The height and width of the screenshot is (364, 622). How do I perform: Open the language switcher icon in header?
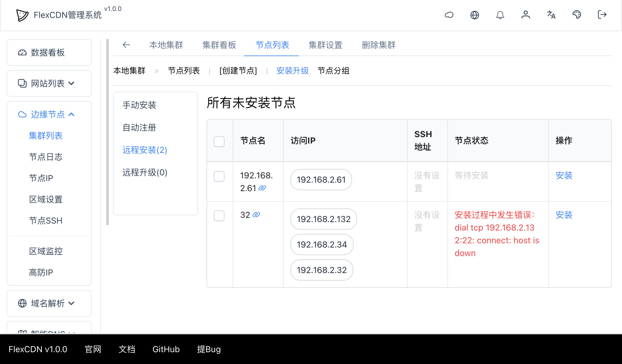551,15
